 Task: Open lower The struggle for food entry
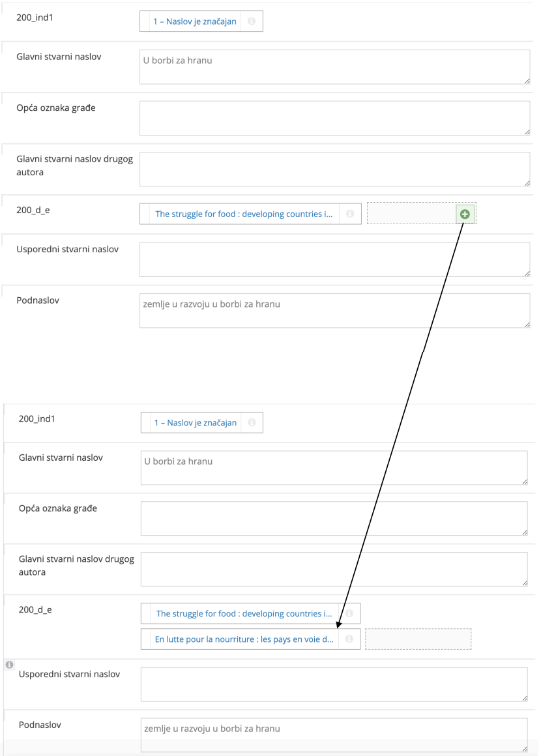(x=244, y=613)
